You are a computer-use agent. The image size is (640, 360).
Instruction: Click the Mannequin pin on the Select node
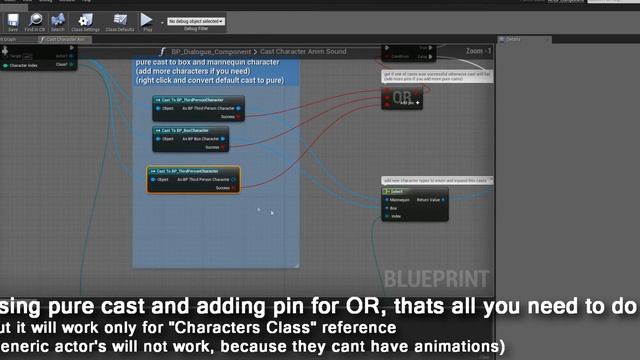pos(387,200)
